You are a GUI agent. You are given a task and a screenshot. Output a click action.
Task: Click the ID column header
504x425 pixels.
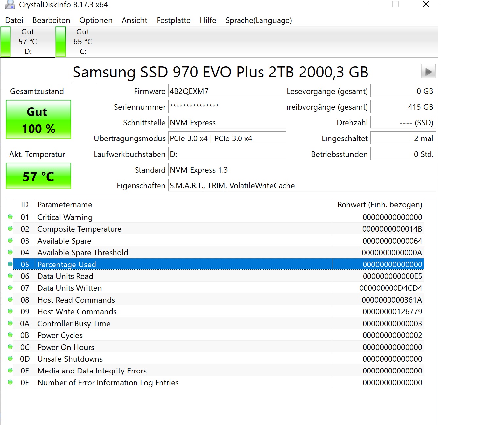(25, 205)
